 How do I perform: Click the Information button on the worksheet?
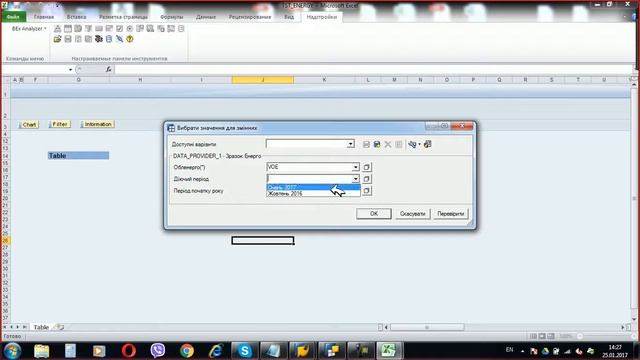[97, 124]
